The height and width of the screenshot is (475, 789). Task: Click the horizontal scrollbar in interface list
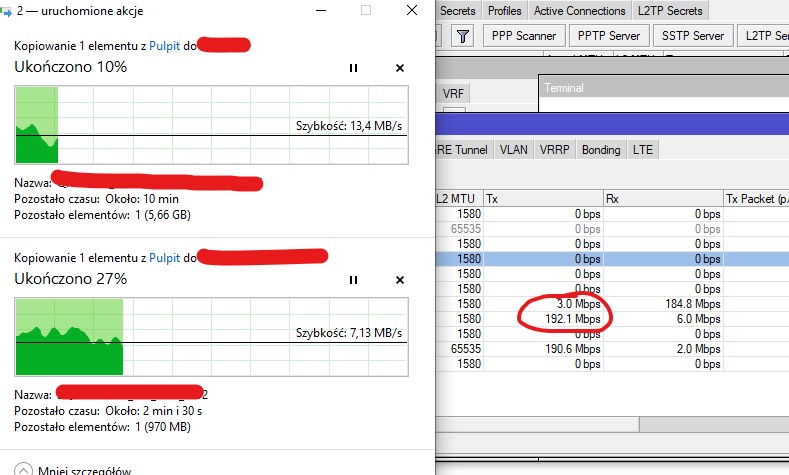(612, 424)
